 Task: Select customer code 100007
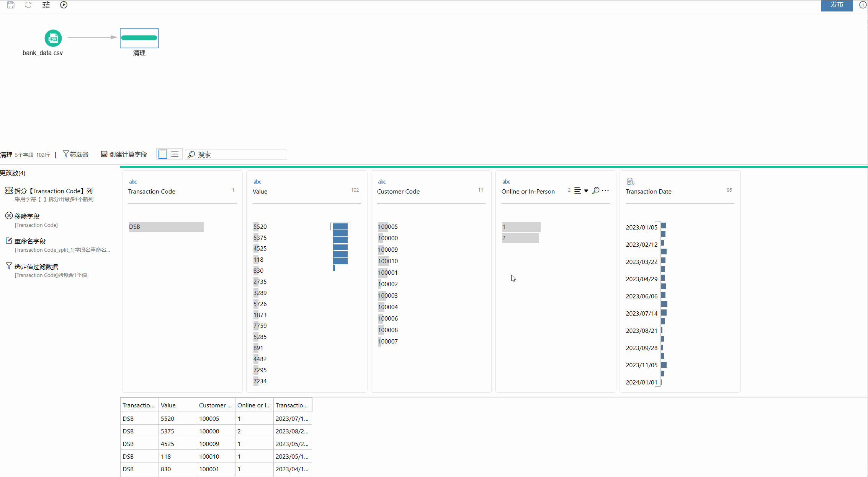[388, 341]
